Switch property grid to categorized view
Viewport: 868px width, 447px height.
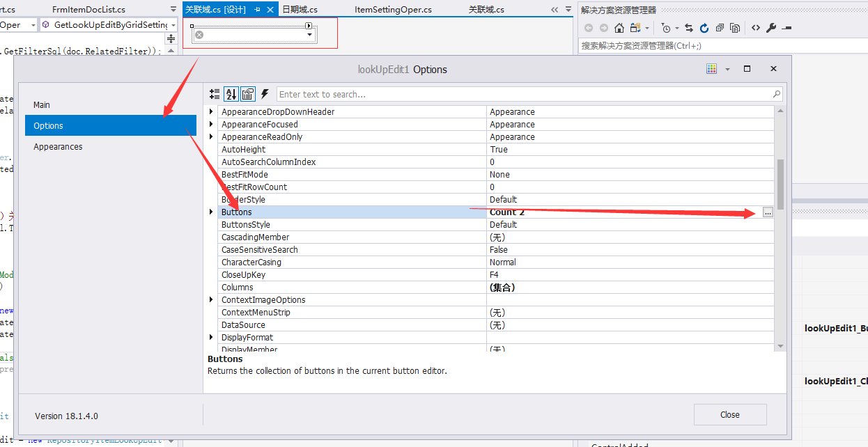(215, 93)
